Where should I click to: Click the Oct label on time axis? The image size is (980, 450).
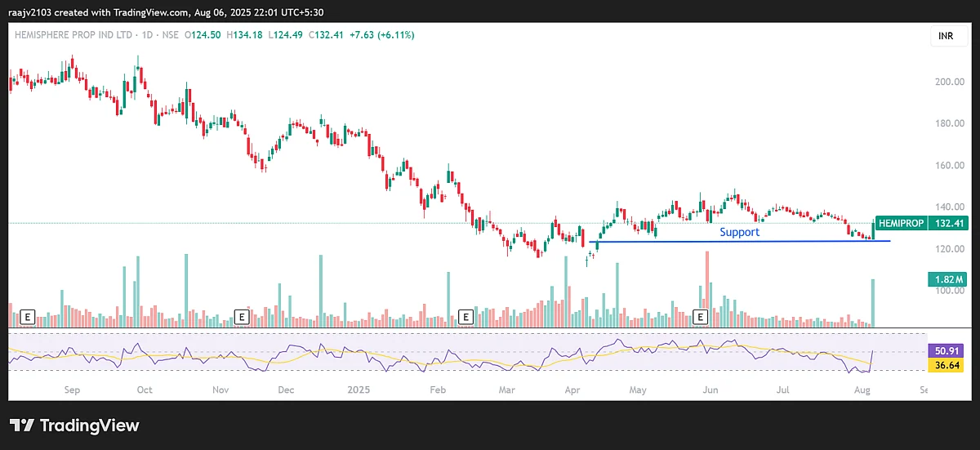point(145,390)
